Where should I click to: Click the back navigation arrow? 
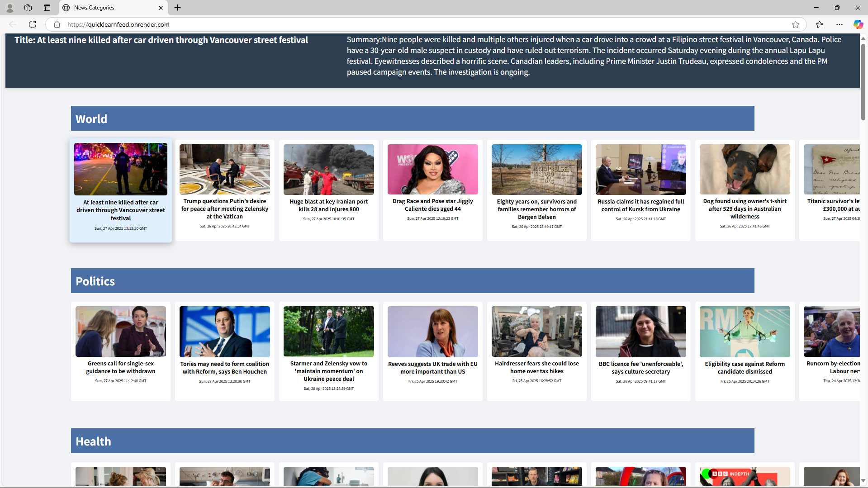point(13,24)
